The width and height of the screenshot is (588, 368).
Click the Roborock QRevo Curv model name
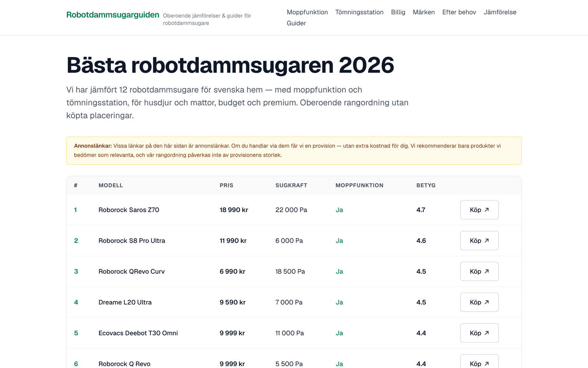pyautogui.click(x=132, y=271)
